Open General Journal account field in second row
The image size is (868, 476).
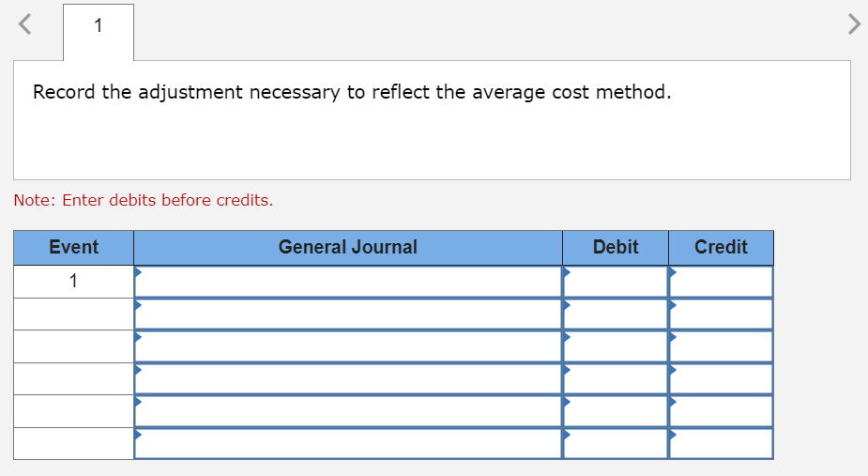(348, 315)
